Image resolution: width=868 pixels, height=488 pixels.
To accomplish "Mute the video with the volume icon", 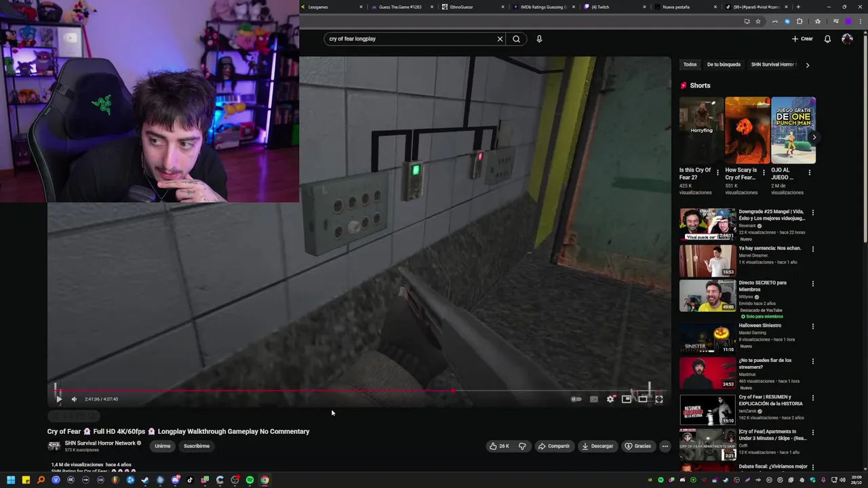I will (74, 399).
